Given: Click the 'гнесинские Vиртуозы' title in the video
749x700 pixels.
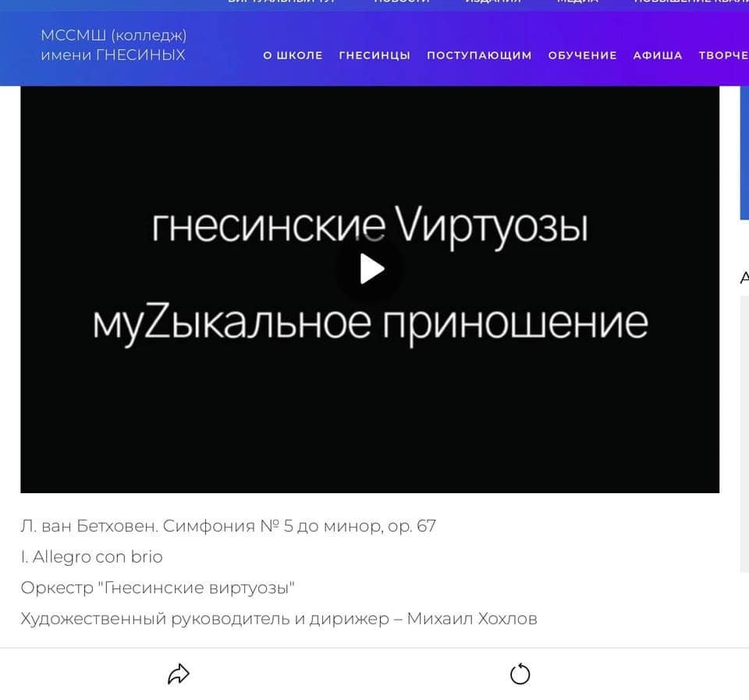Looking at the screenshot, I should (x=370, y=227).
